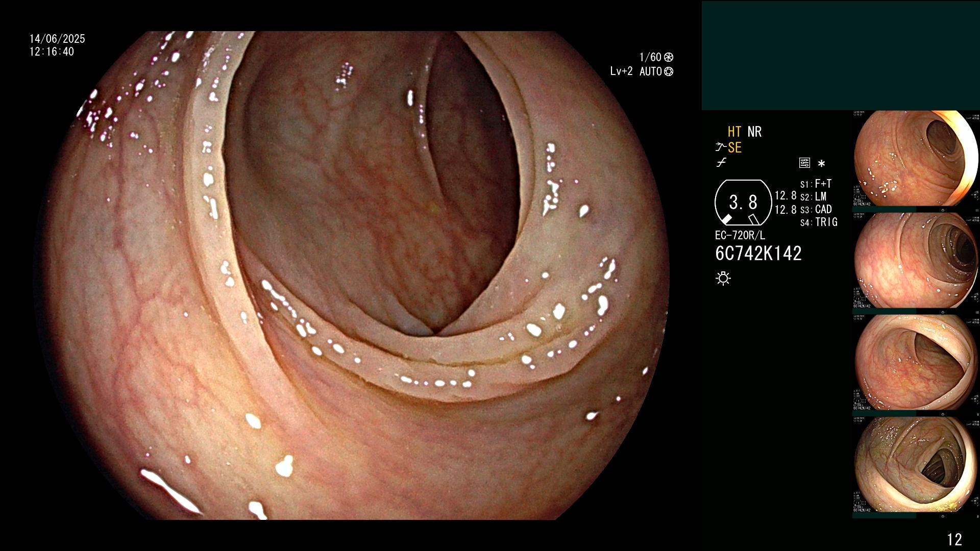This screenshot has width=980, height=551.
Task: Click the HT indicator
Action: 734,132
